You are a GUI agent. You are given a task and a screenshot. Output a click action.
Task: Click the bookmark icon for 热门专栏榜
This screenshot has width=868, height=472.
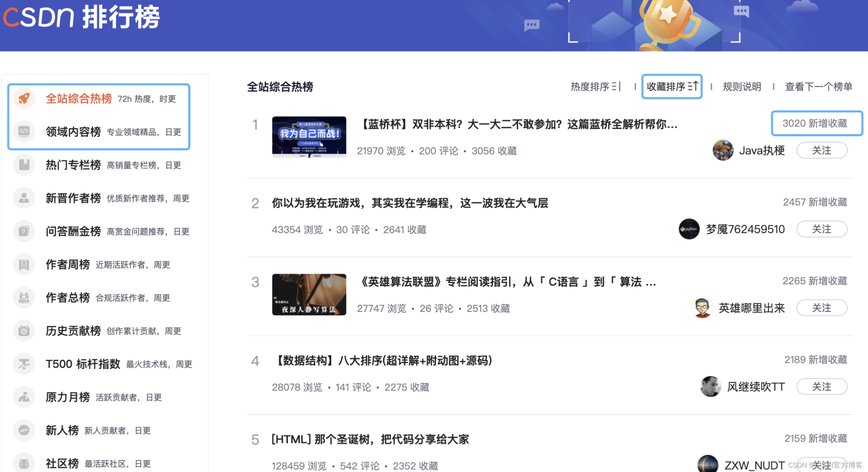click(x=24, y=164)
